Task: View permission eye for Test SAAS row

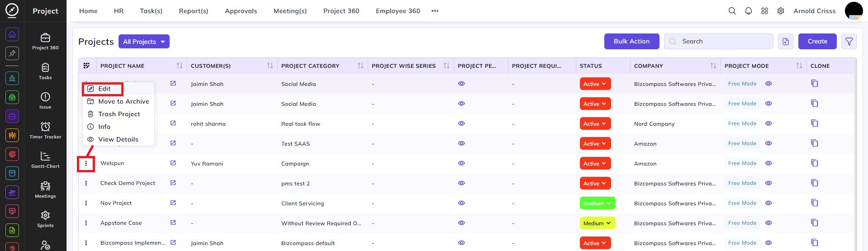Action: coord(461,143)
